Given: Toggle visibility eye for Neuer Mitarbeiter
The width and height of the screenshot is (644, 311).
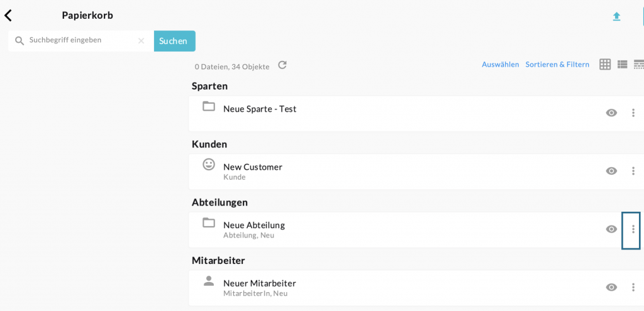Looking at the screenshot, I should click(611, 287).
